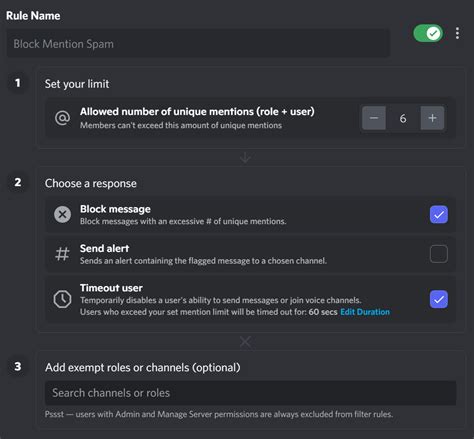Click the Send alert hashtag icon
The image size is (474, 439).
coord(62,254)
